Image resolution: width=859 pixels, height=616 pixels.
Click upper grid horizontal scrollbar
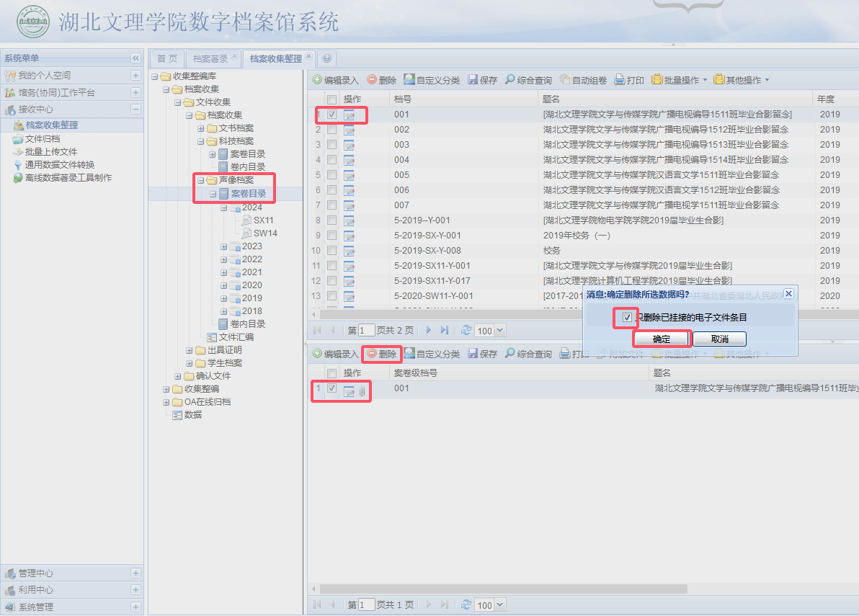(451, 314)
